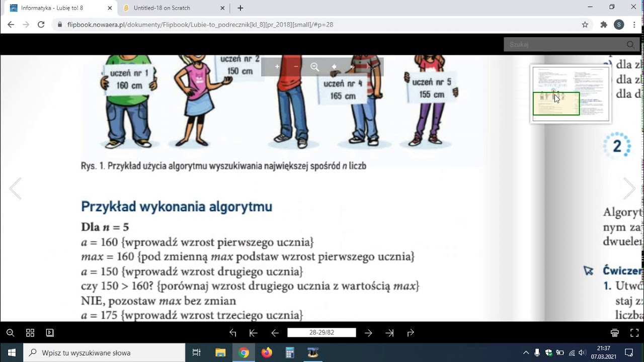Open Chrome three-dot menu
The image size is (644, 362).
coord(634,25)
